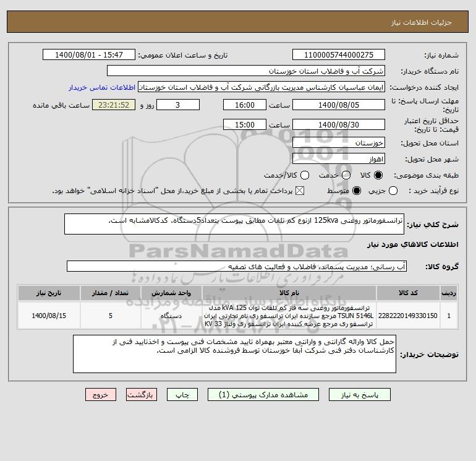
Task: Click the row number cell 1
Action: click(449, 316)
